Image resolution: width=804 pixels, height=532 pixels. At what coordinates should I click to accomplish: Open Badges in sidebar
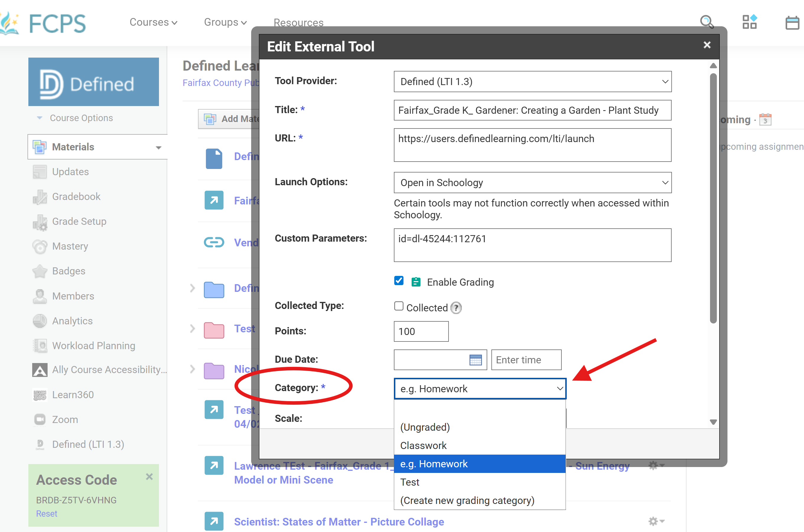pyautogui.click(x=69, y=271)
